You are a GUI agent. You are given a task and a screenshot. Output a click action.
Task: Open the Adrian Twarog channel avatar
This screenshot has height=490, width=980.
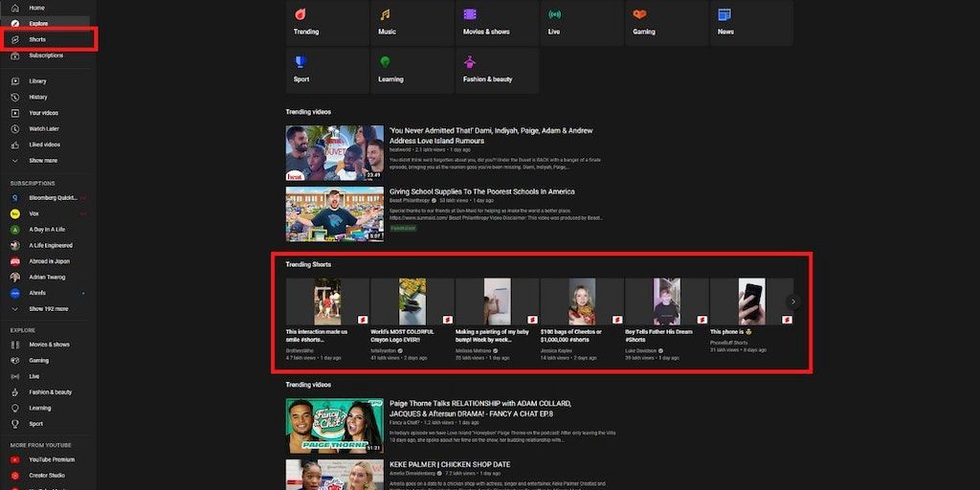[15, 277]
